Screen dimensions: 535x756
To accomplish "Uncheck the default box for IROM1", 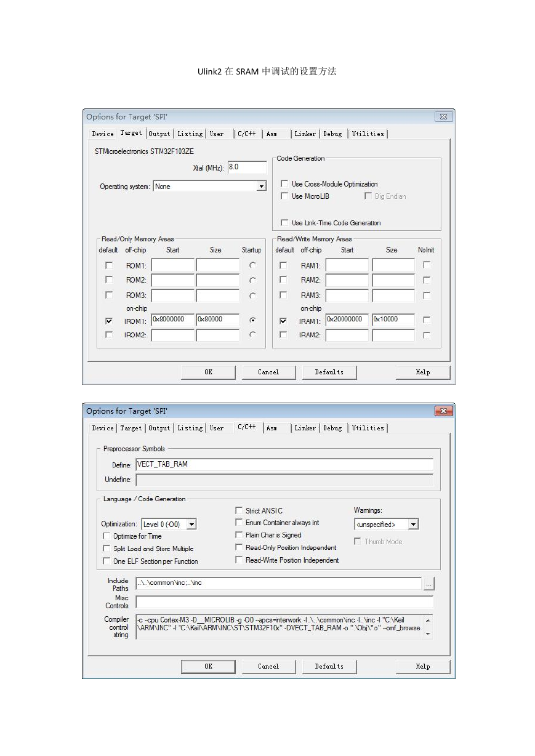I will [109, 321].
